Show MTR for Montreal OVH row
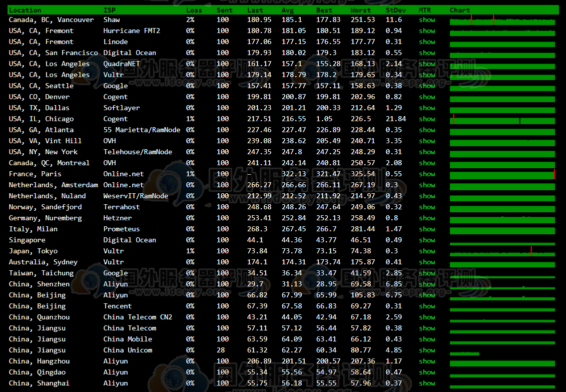The image size is (566, 392). [x=427, y=163]
